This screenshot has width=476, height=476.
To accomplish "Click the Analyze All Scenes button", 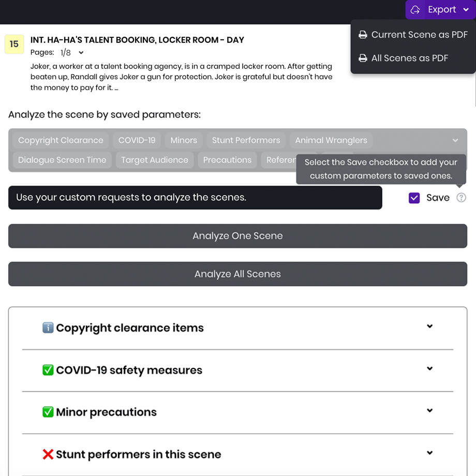I will tap(237, 274).
